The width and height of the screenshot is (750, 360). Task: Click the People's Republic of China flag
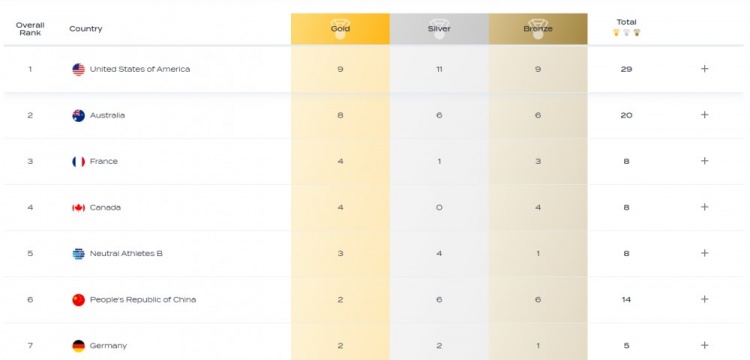[x=78, y=300]
